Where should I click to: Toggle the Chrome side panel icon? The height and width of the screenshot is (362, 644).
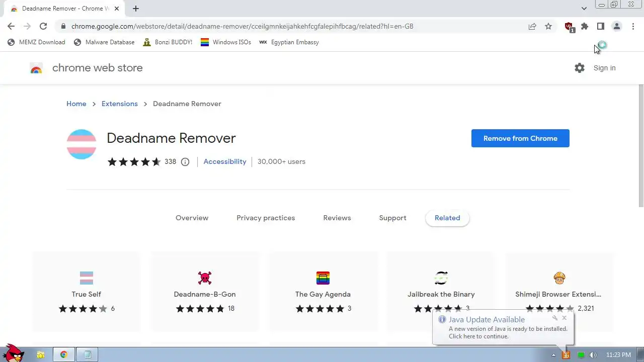coord(600,26)
